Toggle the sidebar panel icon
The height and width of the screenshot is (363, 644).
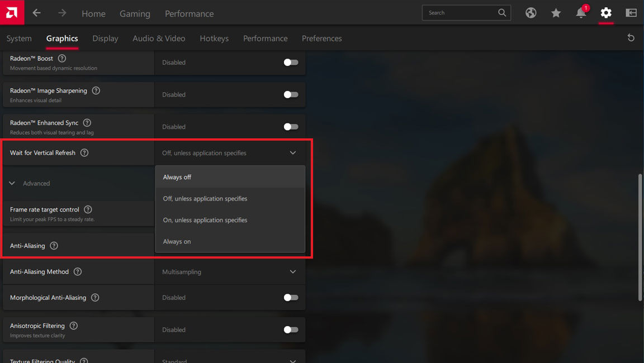(x=631, y=13)
